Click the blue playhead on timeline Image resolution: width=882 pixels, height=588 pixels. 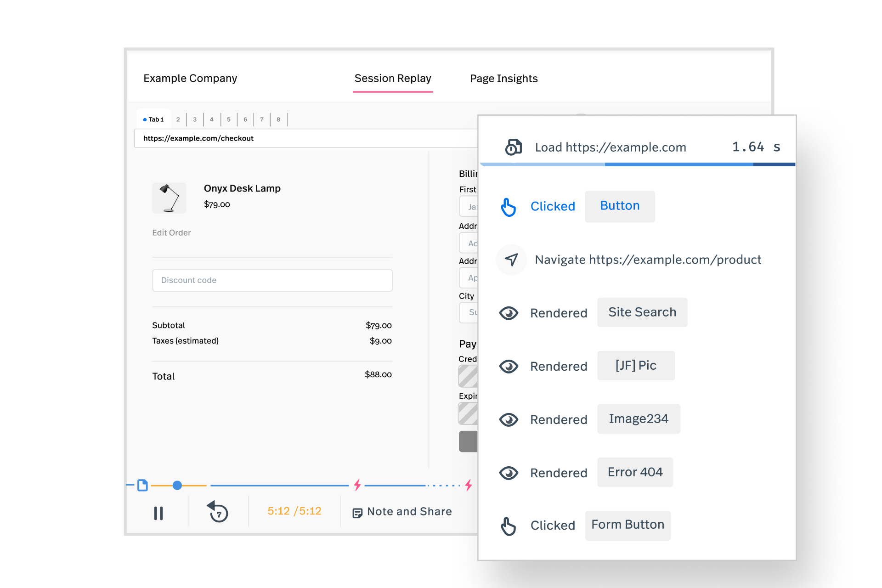point(177,486)
